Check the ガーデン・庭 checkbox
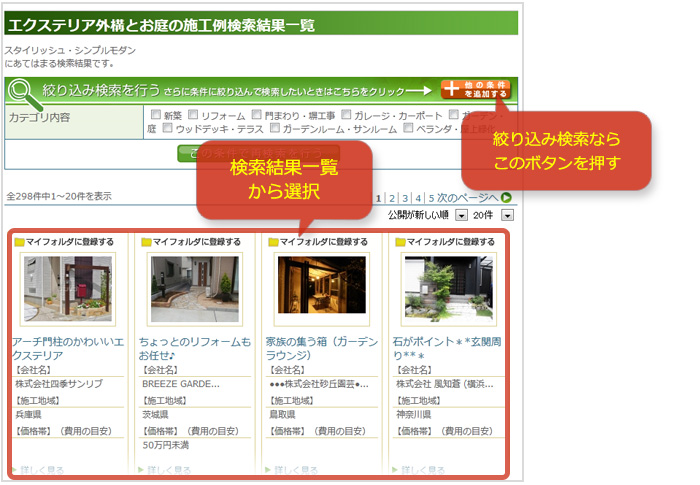This screenshot has height=485, width=700. click(x=454, y=114)
